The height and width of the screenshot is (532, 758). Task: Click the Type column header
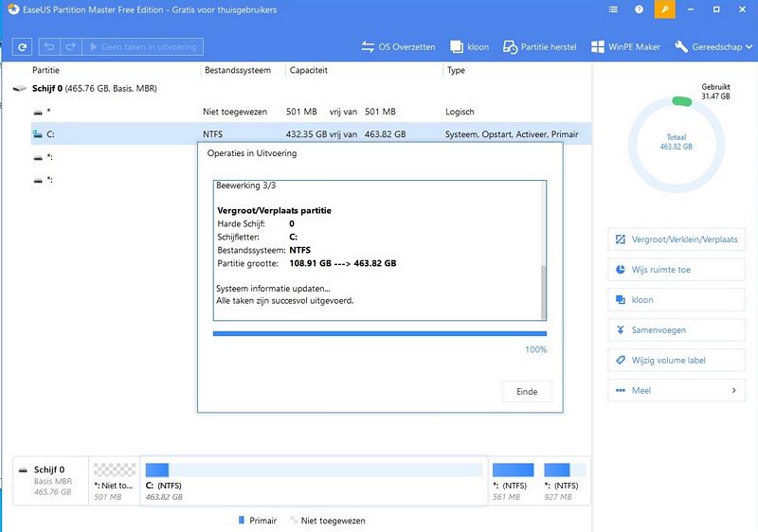pyautogui.click(x=456, y=70)
